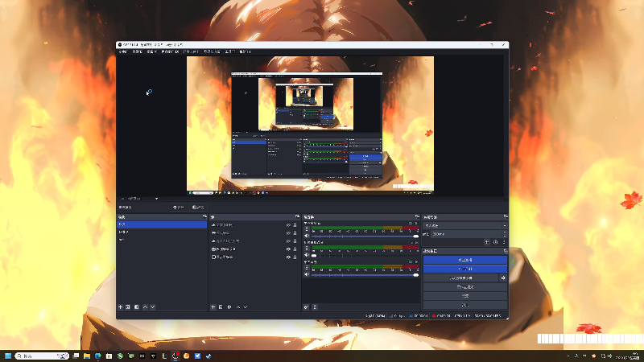Move the selected source up in the Sources list
The image size is (644, 362).
tap(238, 307)
